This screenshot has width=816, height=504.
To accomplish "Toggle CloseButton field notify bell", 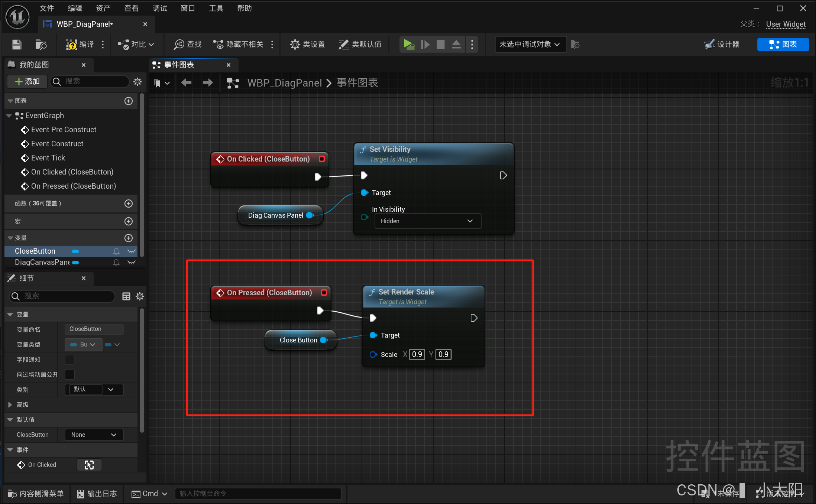I will (116, 251).
